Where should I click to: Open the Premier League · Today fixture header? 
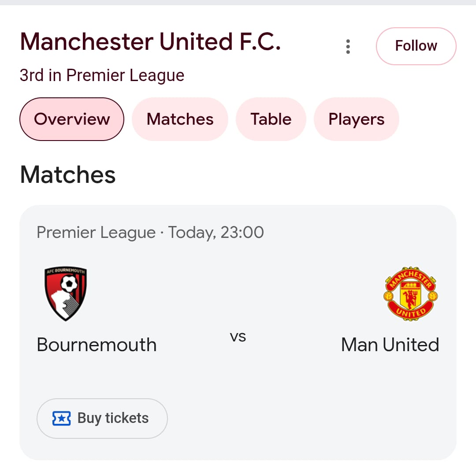[150, 232]
